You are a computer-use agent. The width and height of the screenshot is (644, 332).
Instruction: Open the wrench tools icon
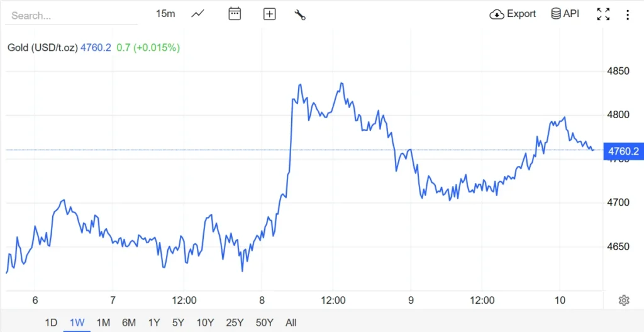(x=300, y=14)
